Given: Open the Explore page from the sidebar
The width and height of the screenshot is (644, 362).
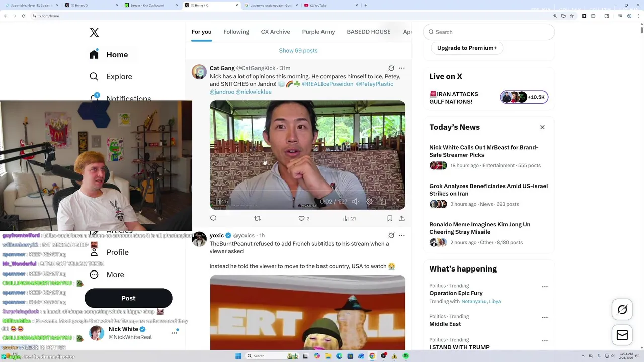Looking at the screenshot, I should pyautogui.click(x=111, y=77).
